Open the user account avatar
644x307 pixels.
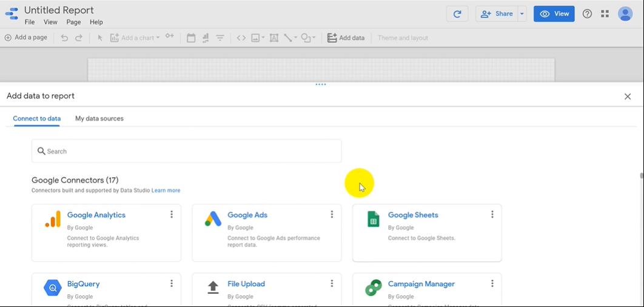click(x=625, y=14)
